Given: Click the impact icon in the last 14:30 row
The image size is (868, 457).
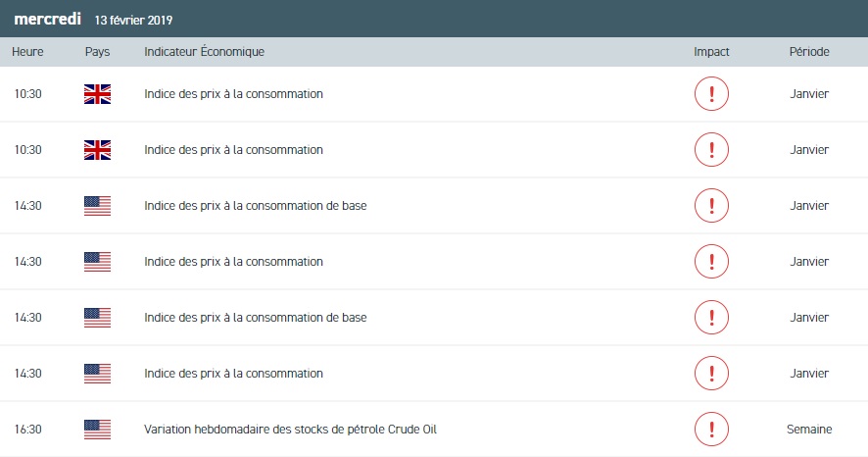Looking at the screenshot, I should click(711, 373).
